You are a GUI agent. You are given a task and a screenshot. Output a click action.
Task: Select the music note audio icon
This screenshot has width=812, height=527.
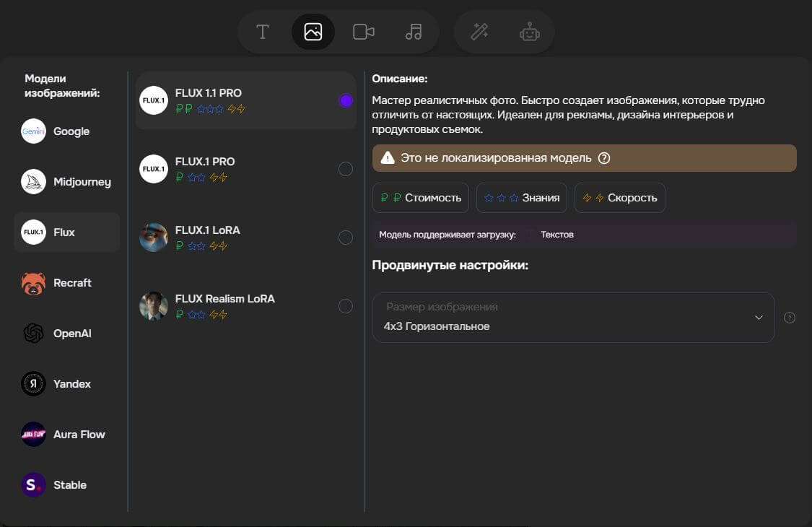(414, 32)
